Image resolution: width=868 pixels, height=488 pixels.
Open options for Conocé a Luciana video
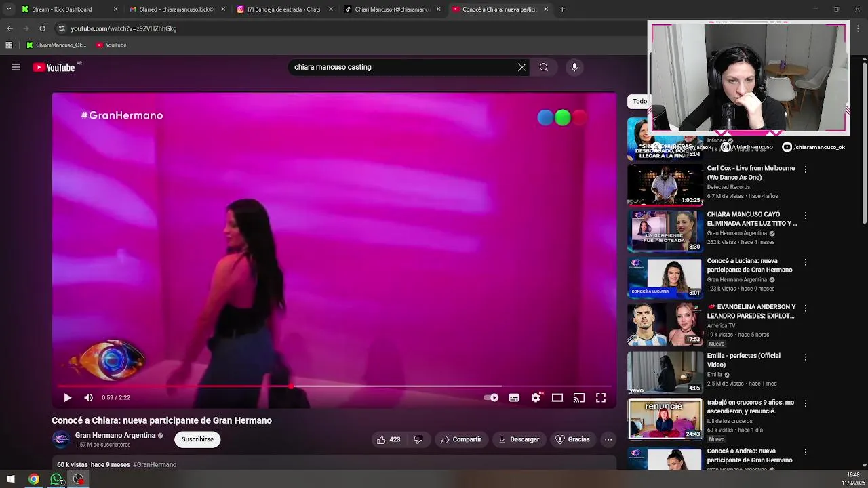click(x=806, y=262)
